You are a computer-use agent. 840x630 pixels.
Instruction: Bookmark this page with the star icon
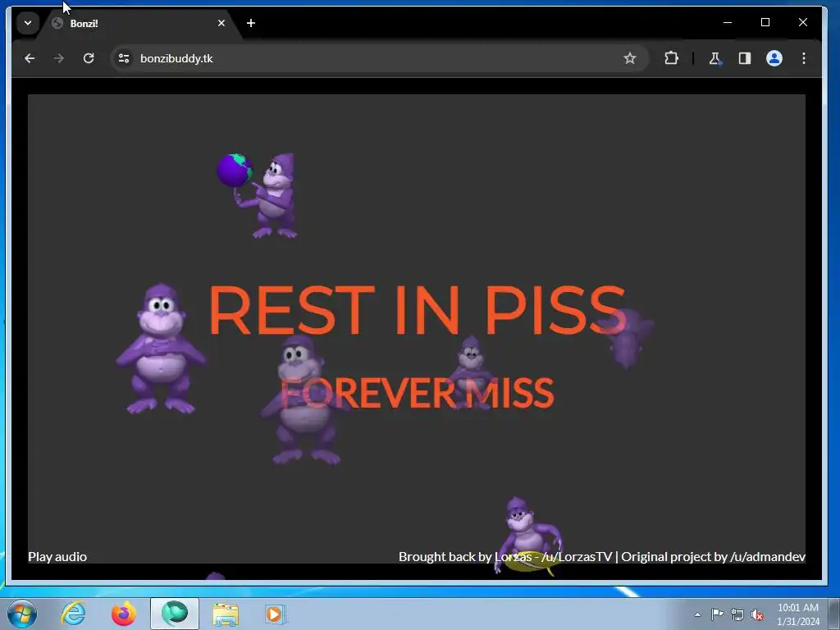(629, 58)
